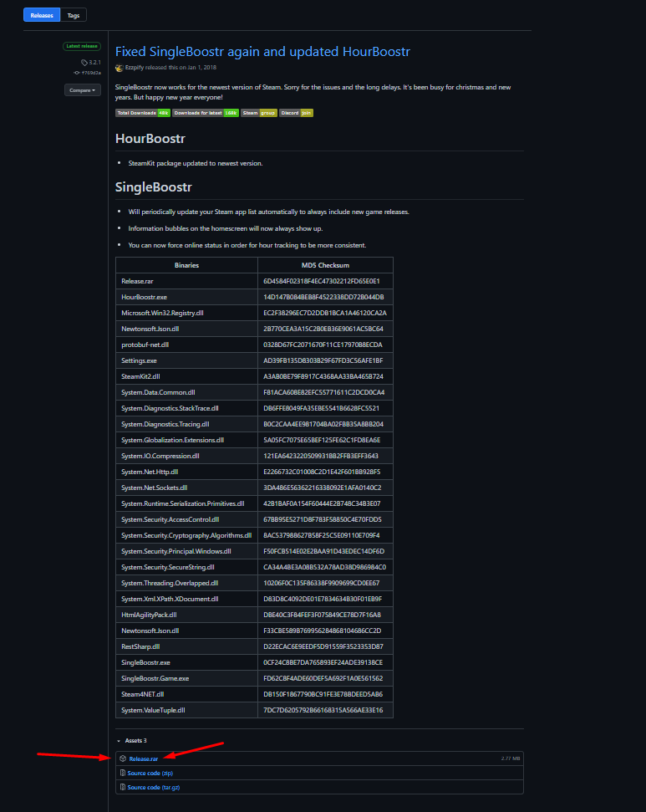Select the System.Net.Sockets.dll cell
646x812 pixels.
pos(187,488)
